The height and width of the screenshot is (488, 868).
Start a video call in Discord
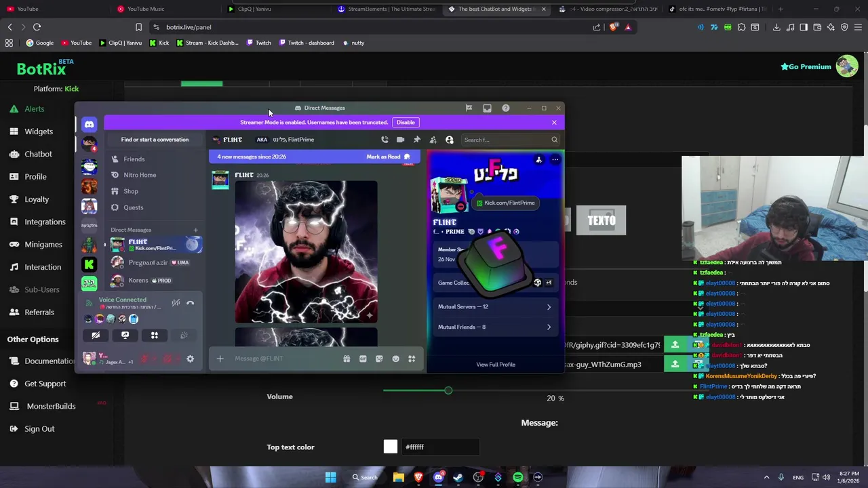point(400,140)
